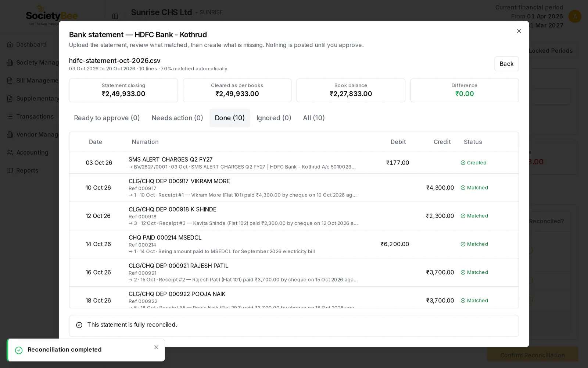The width and height of the screenshot is (588, 368).
Task: Click the ₹4,300.00 credit amount
Action: coord(440,188)
